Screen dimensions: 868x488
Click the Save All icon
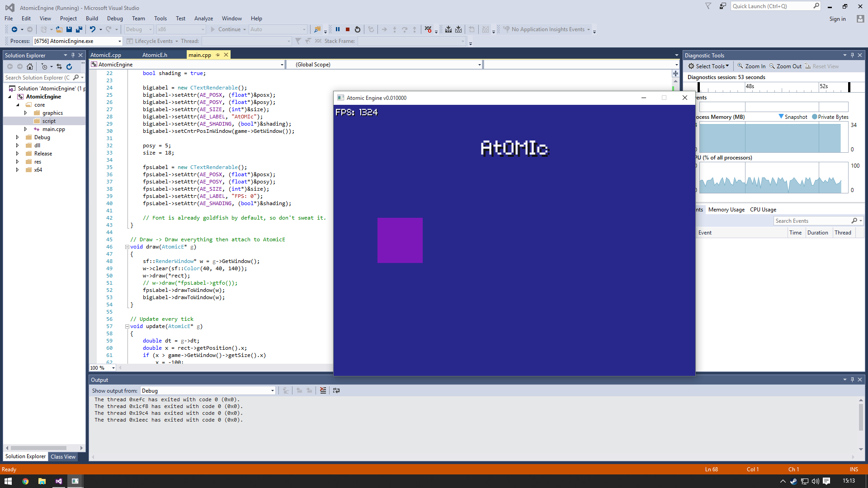point(79,29)
